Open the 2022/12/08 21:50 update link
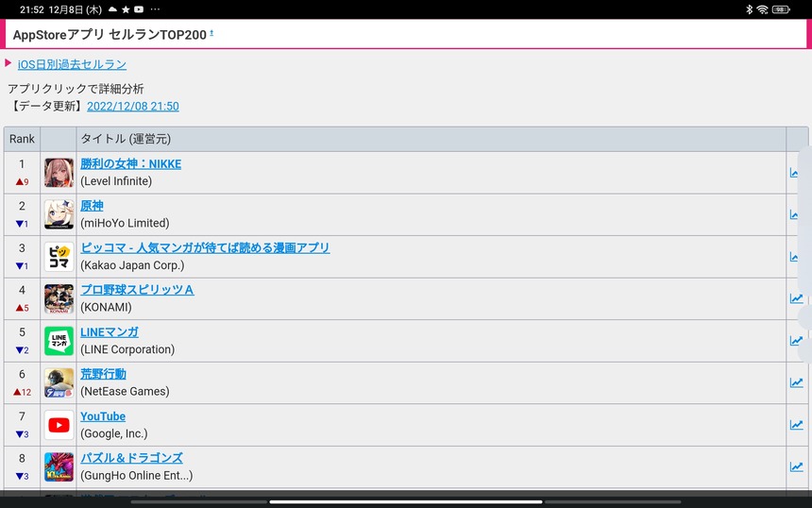 click(x=133, y=106)
